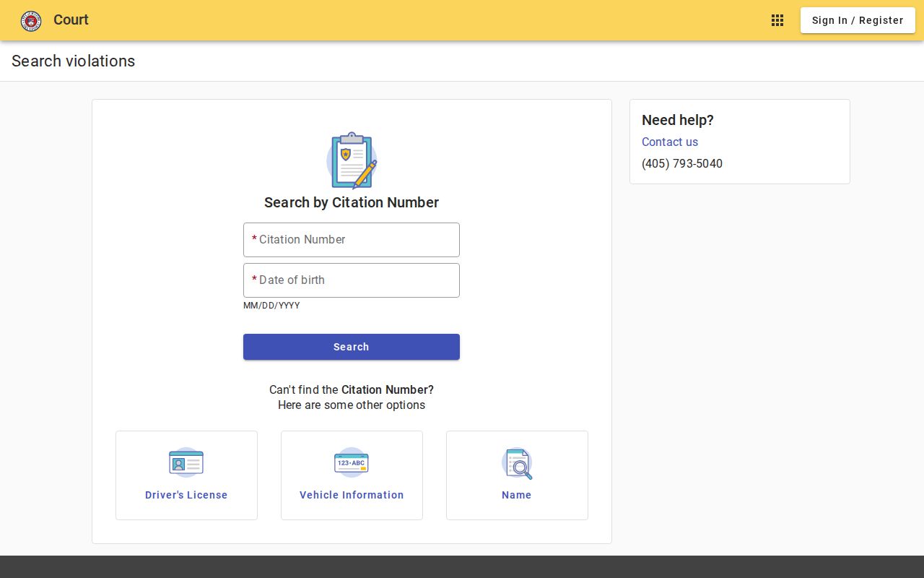The width and height of the screenshot is (924, 578).
Task: Choose the Driver's License search option
Action: tap(186, 475)
